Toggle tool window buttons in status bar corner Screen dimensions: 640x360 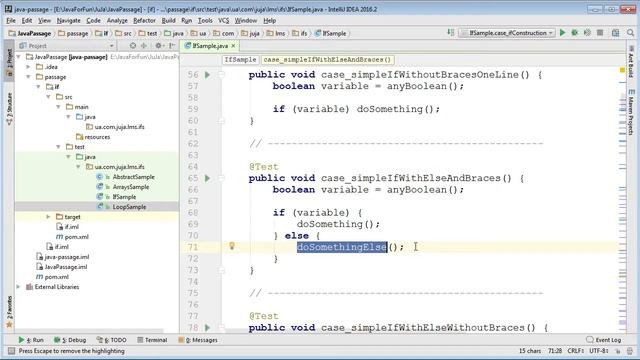click(11, 351)
